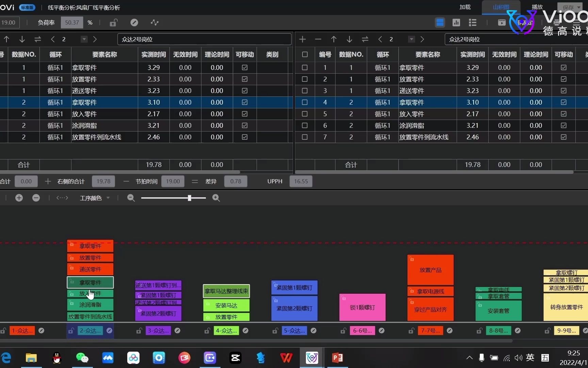Click the horizontal fit-width arrows icon
The height and width of the screenshot is (368, 588).
pyautogui.click(x=62, y=198)
